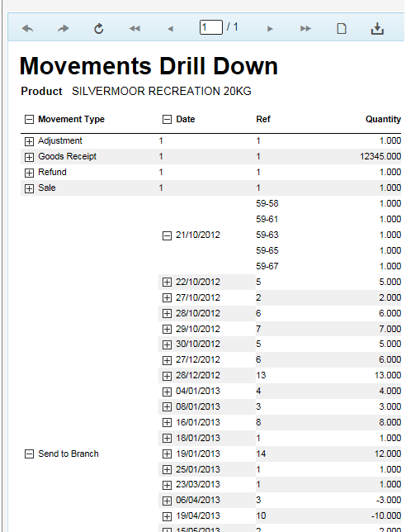Viewport: 406px width, 532px height.
Task: Expand the 08/01/2013 date row
Action: click(x=167, y=407)
